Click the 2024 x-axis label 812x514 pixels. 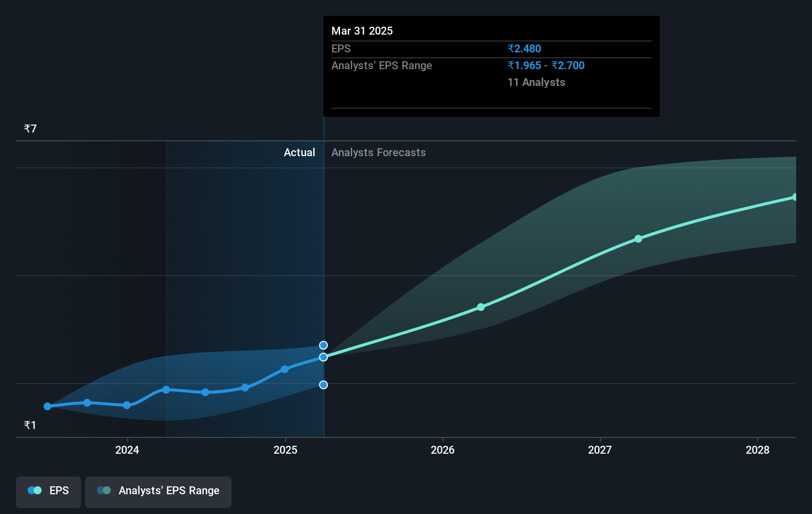(x=127, y=450)
